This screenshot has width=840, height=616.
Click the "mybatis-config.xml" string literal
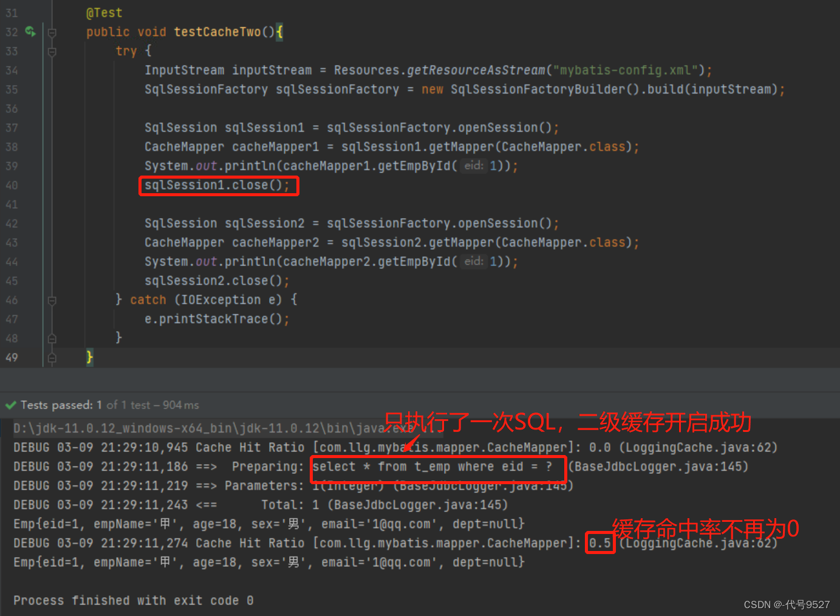click(x=625, y=70)
